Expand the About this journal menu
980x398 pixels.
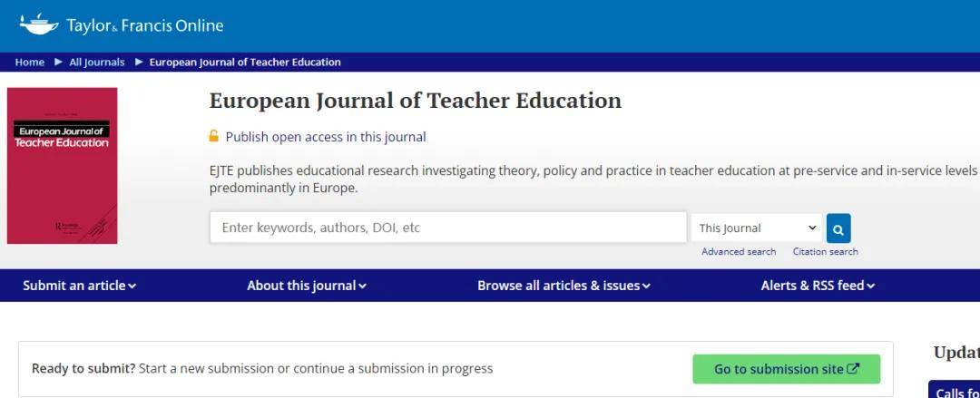(307, 286)
